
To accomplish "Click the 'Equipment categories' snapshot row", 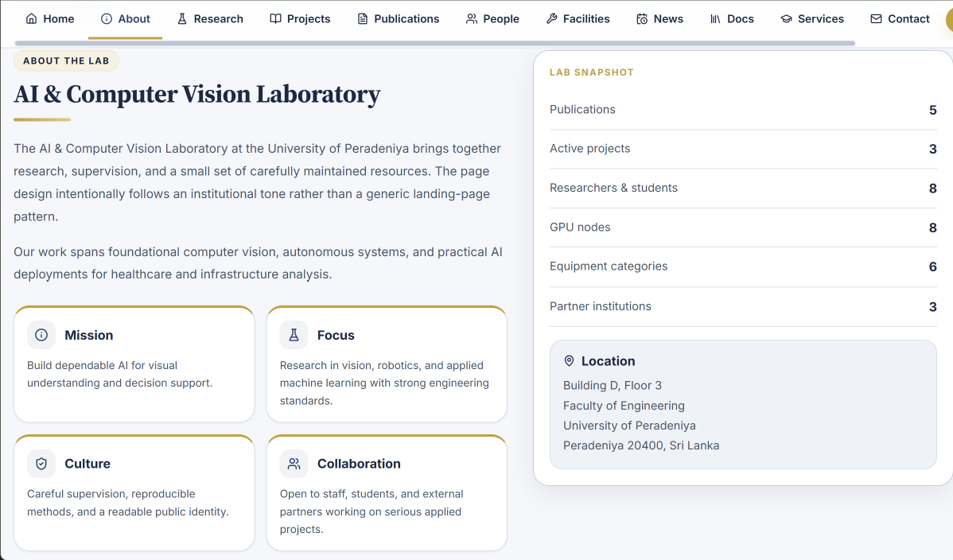I will point(743,267).
